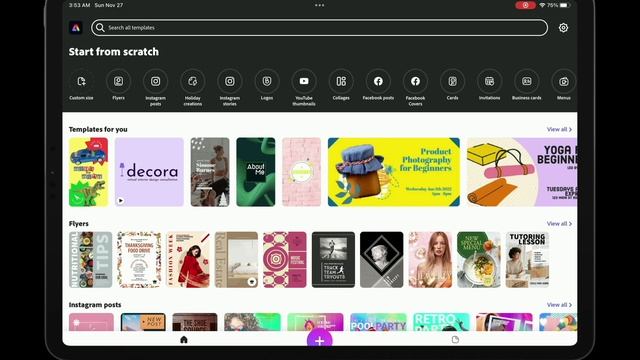Select the Instagram posts category icon

pyautogui.click(x=156, y=81)
